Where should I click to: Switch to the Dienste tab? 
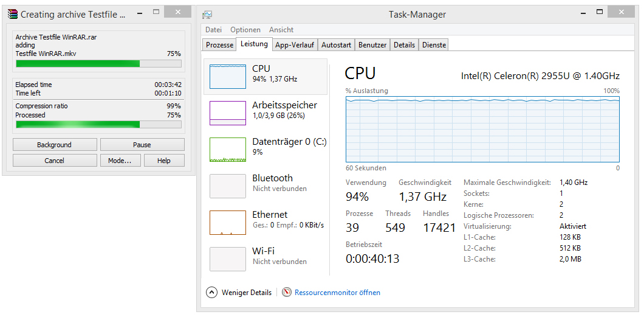(x=434, y=45)
